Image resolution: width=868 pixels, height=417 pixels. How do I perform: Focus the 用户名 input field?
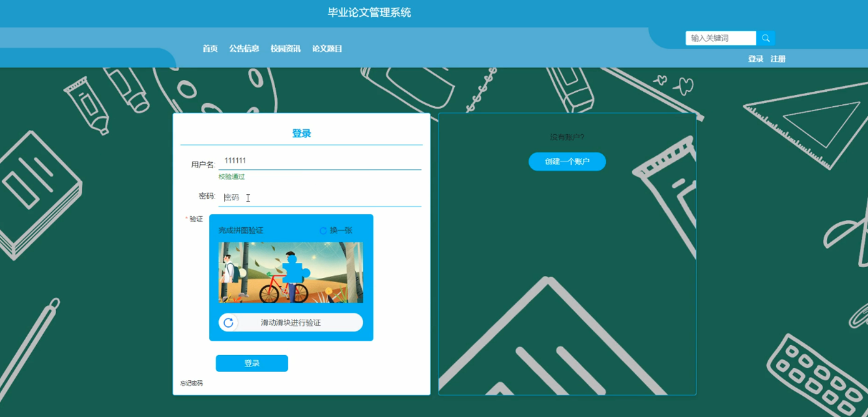(x=319, y=161)
